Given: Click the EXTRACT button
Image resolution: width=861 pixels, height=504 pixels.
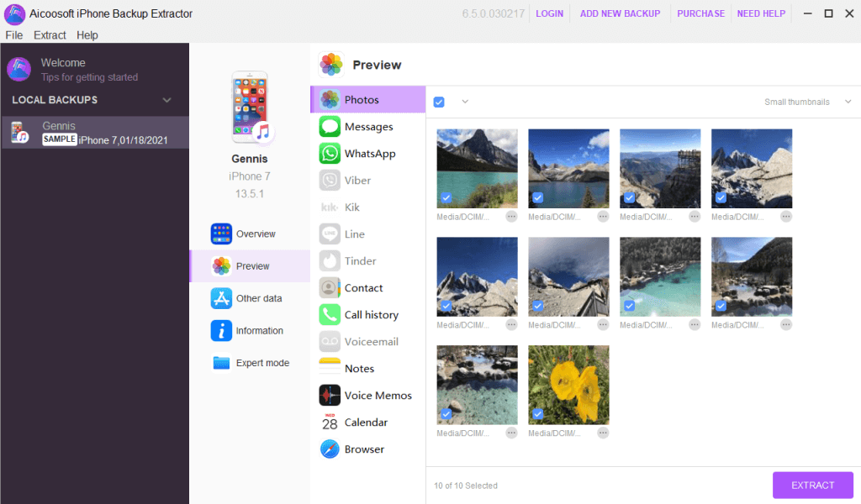Looking at the screenshot, I should point(812,485).
